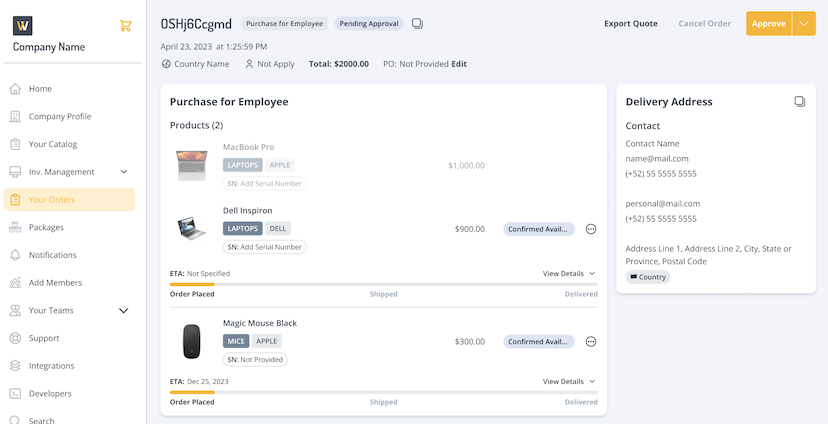Click the Notifications bell icon

tap(15, 255)
